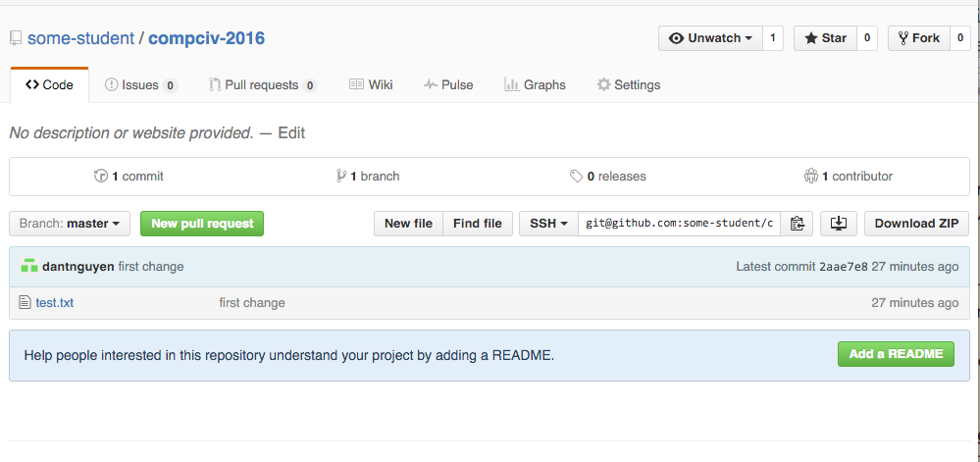Open the dantnguyen author link
Image resolution: width=980 pixels, height=462 pixels.
pos(78,267)
